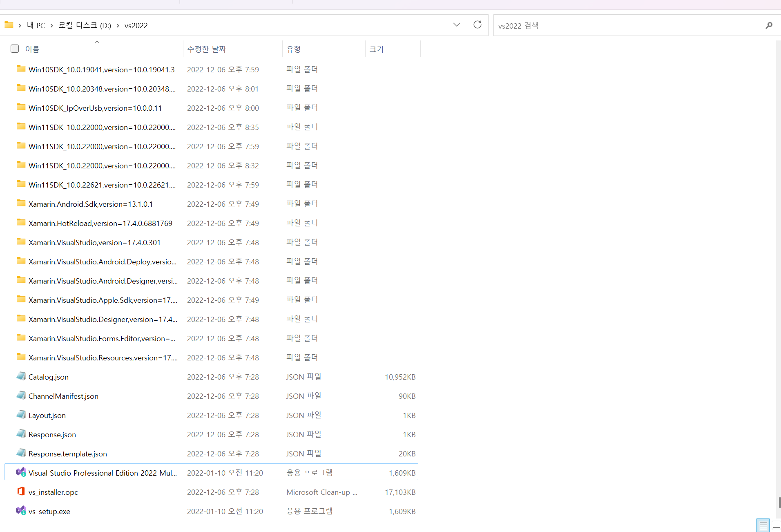Click the 20KB size value
The height and width of the screenshot is (532, 781).
pyautogui.click(x=407, y=454)
